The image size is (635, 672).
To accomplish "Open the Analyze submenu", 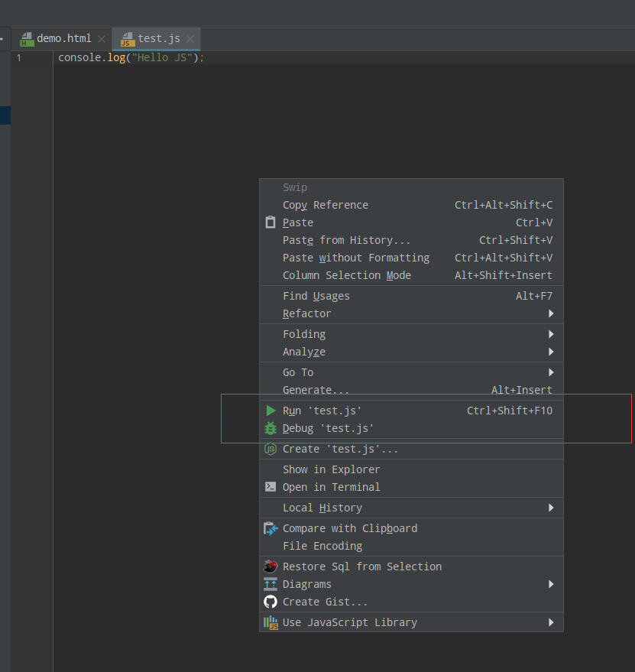I will tap(411, 352).
